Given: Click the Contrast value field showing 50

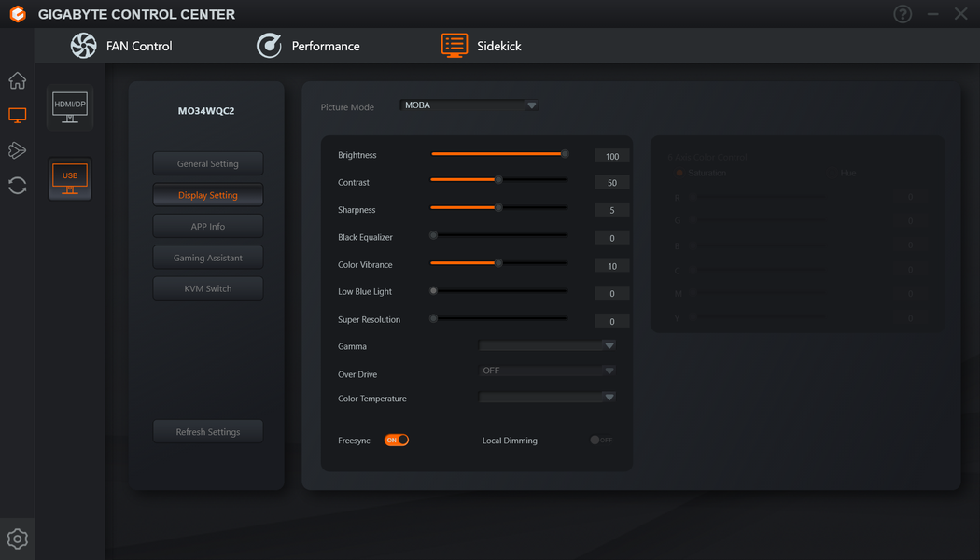Looking at the screenshot, I should 612,183.
